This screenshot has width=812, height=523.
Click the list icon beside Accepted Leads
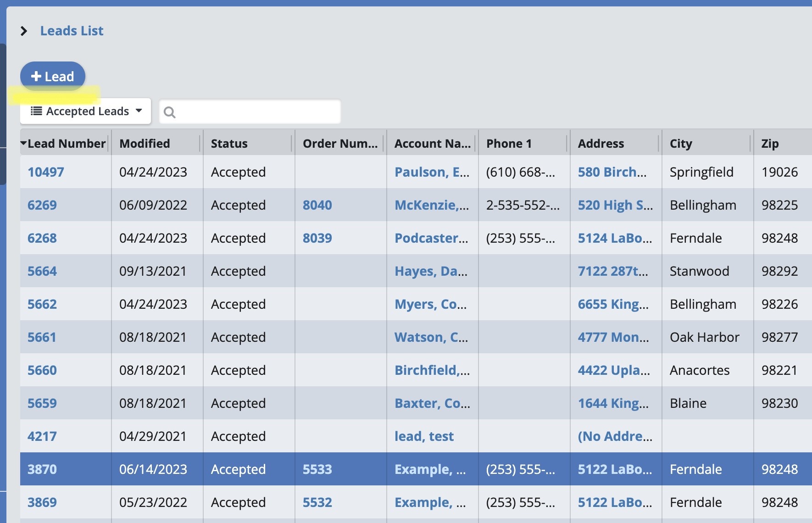point(36,111)
